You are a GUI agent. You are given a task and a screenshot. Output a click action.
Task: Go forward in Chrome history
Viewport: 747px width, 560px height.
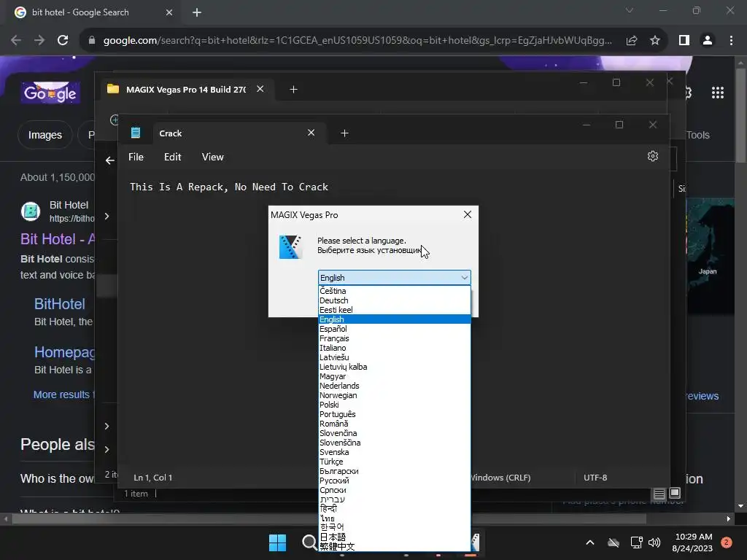click(39, 41)
